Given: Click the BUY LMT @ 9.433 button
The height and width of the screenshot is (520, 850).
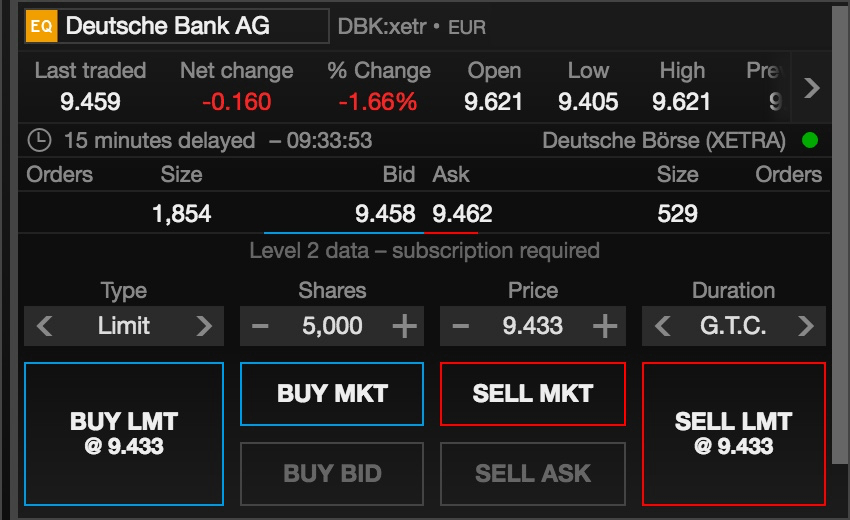Looking at the screenshot, I should click(x=124, y=434).
